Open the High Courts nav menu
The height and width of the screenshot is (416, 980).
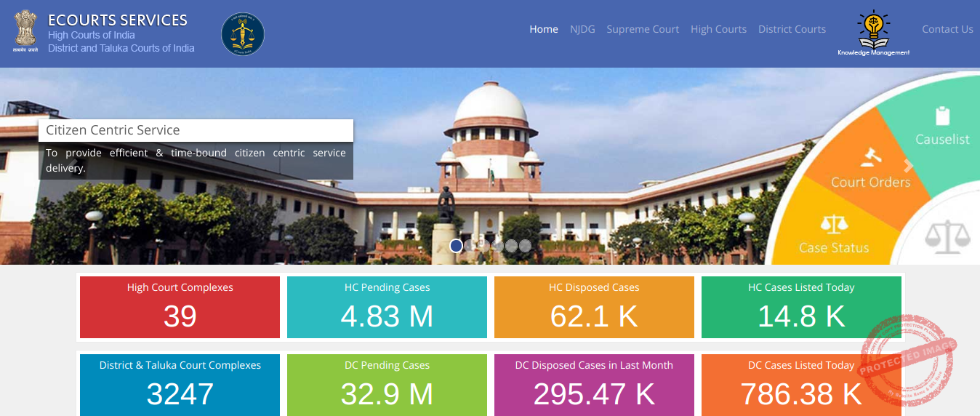tap(718, 29)
